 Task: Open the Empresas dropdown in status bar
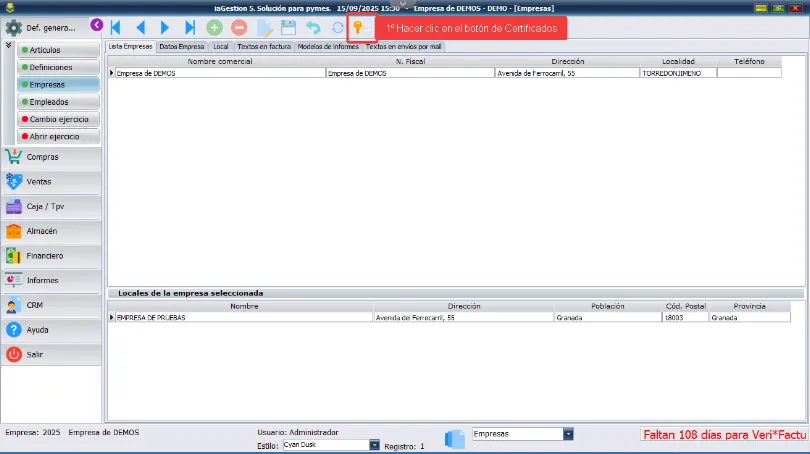click(x=568, y=434)
